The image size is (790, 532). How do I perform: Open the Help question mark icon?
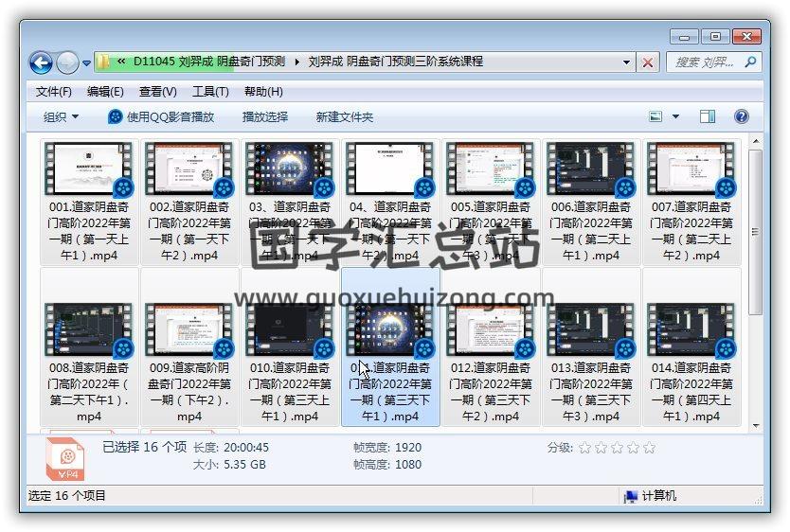click(742, 116)
